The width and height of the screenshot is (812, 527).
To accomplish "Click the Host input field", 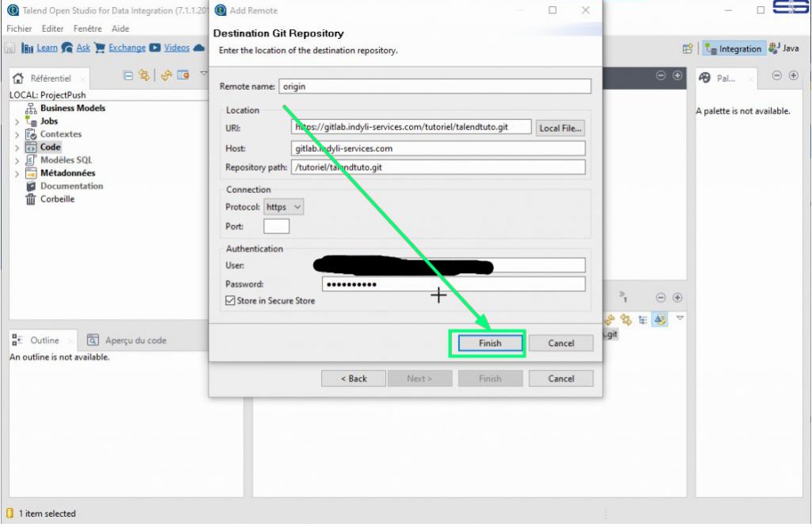I will tap(438, 148).
